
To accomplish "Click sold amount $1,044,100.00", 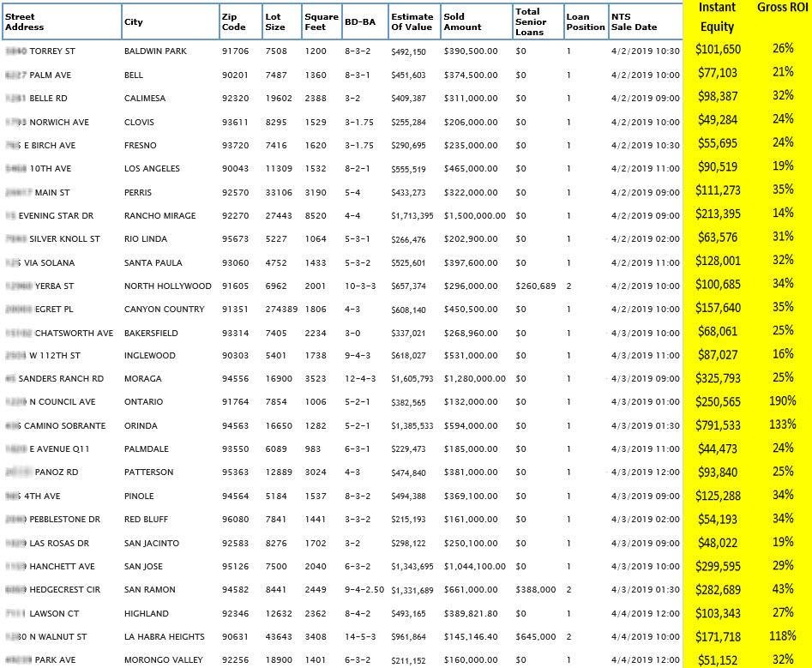I will pos(474,567).
